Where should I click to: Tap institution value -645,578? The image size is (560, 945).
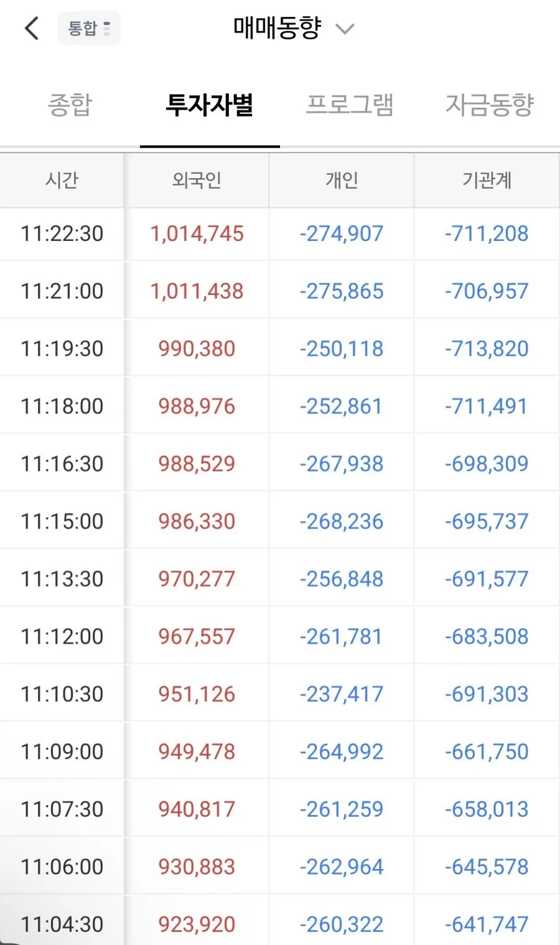[x=487, y=867]
